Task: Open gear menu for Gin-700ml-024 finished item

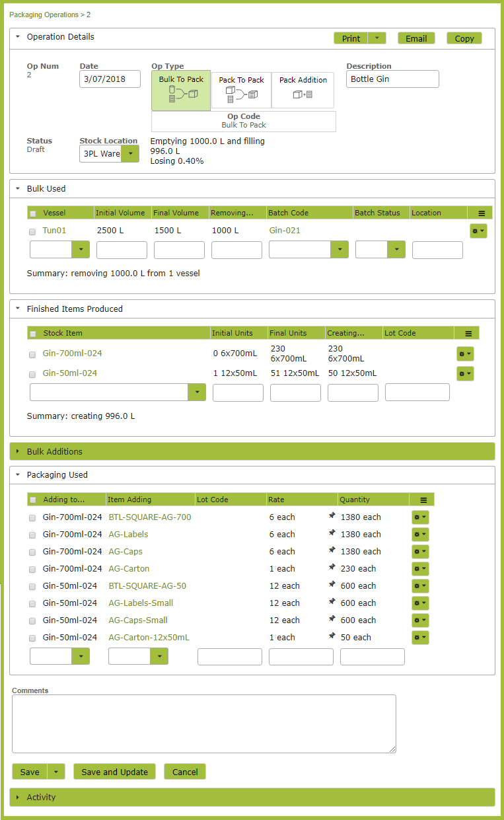Action: 465,354
